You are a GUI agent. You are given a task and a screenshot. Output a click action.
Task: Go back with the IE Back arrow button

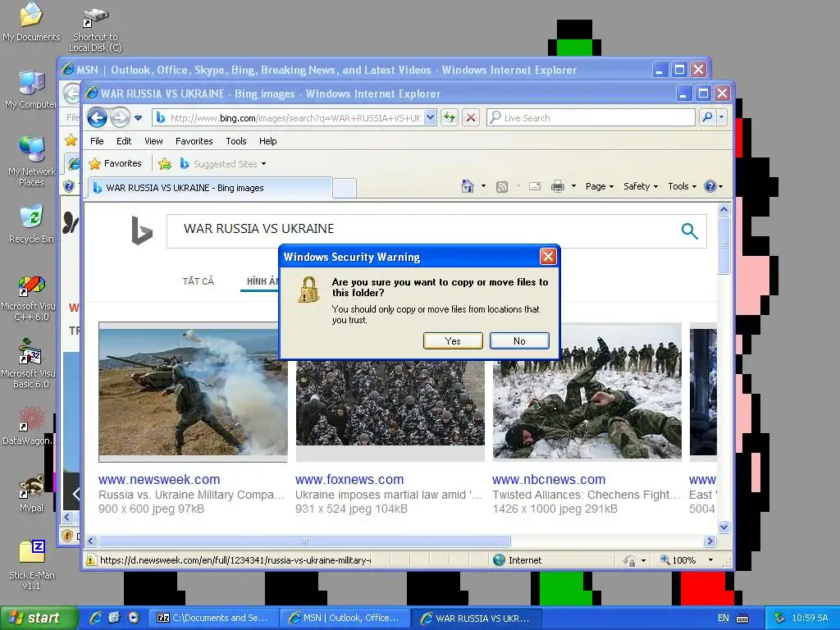(x=97, y=117)
